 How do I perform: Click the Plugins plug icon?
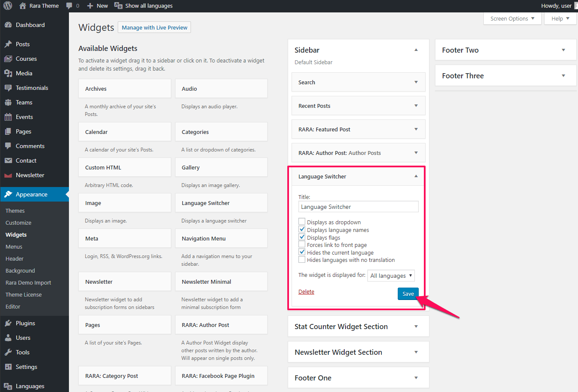pos(8,323)
